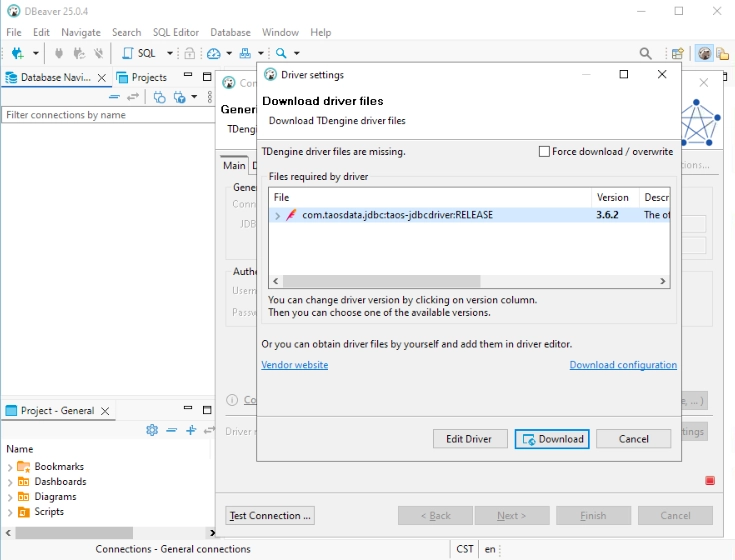This screenshot has width=735, height=560.
Task: Cancel the Driver settings dialog
Action: pyautogui.click(x=633, y=439)
